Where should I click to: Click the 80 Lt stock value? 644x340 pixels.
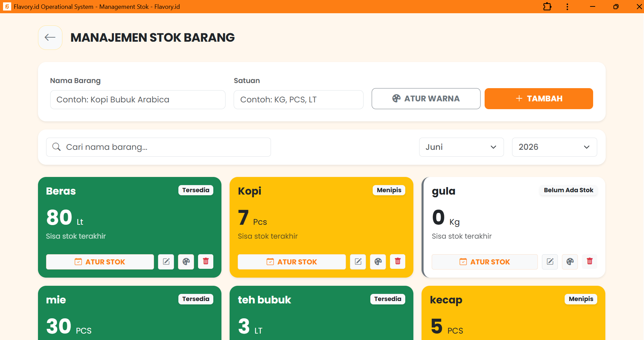coord(65,218)
